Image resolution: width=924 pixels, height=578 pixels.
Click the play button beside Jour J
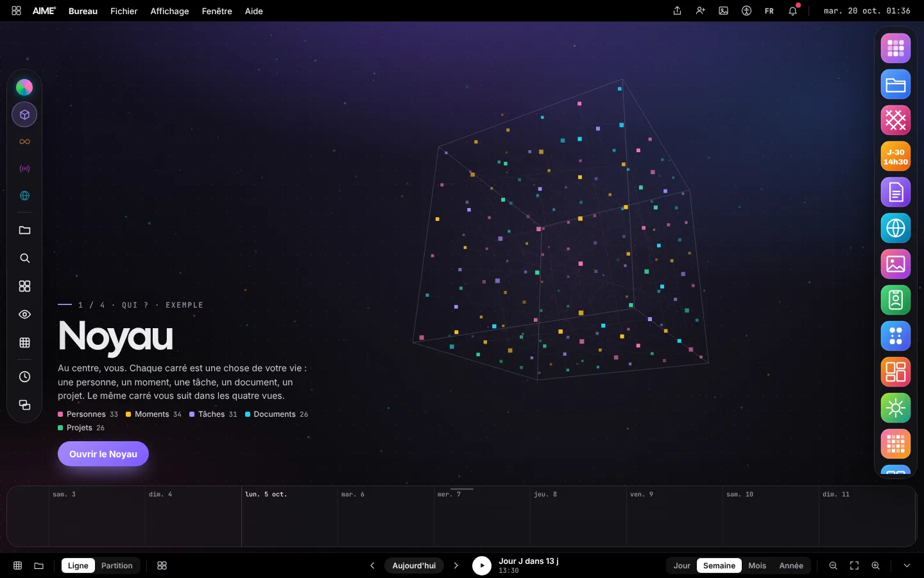tap(482, 566)
